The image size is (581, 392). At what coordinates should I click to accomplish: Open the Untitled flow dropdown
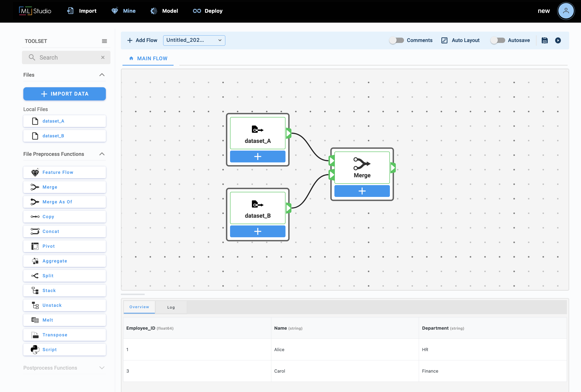click(194, 40)
